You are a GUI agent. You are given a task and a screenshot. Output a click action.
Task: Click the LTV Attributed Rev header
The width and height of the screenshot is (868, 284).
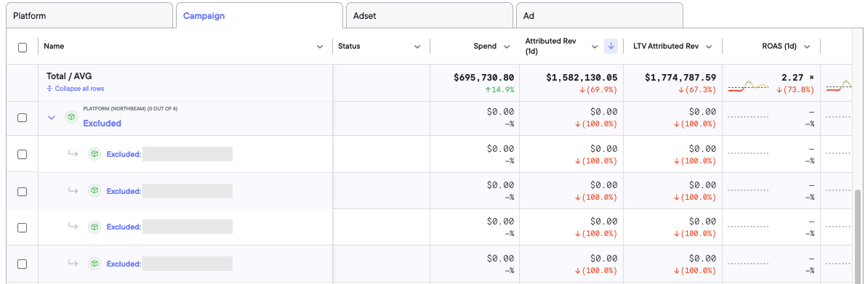[666, 46]
